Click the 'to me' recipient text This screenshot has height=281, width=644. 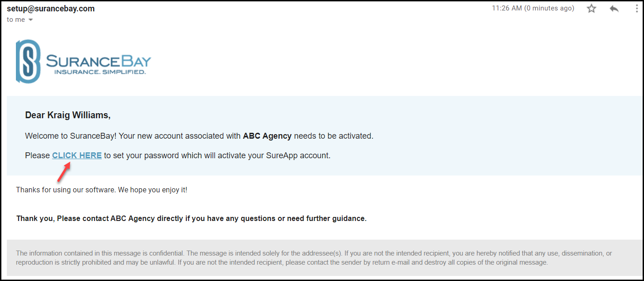[x=16, y=20]
